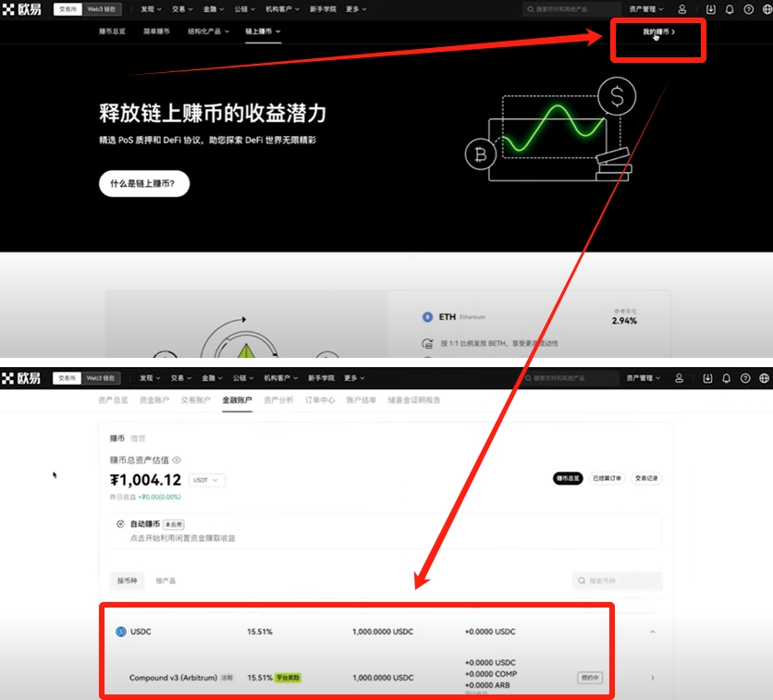
Task: Open 交易记录 pill button
Action: point(646,478)
